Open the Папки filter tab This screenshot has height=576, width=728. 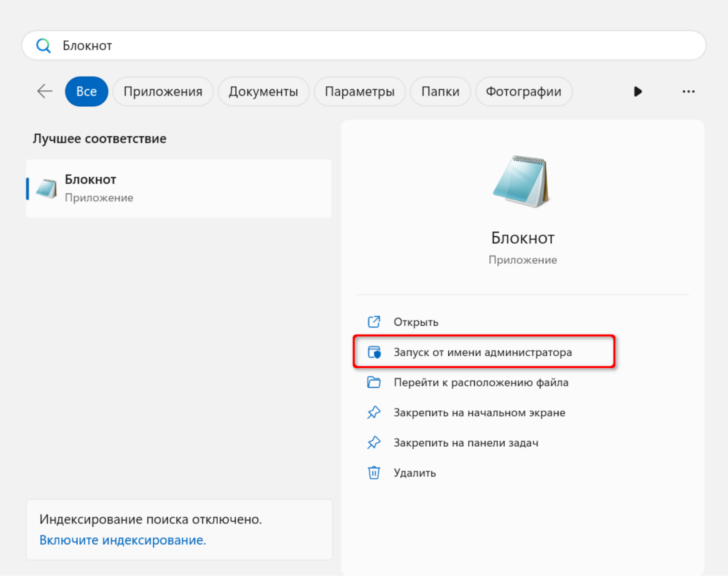pos(440,91)
